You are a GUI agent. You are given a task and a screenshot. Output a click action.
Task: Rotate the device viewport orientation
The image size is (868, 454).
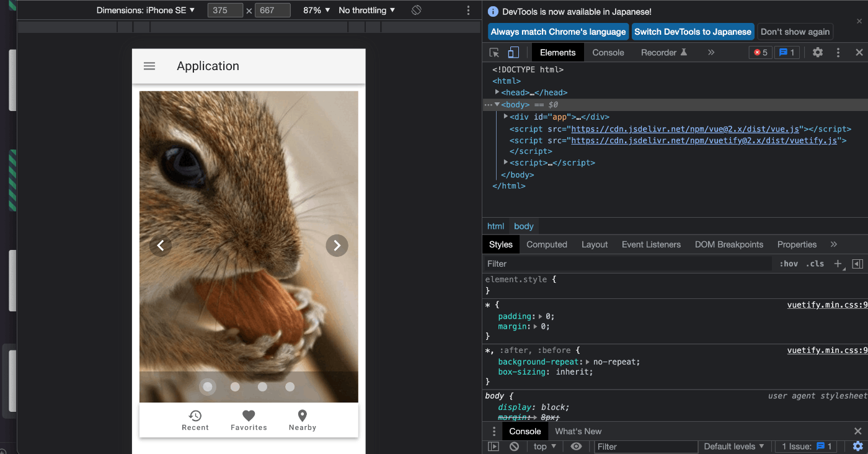(x=417, y=10)
